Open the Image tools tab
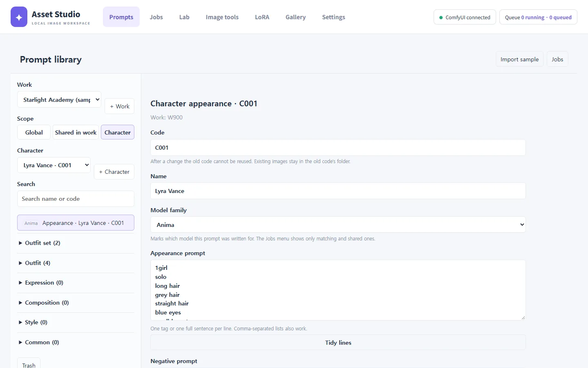 click(222, 17)
